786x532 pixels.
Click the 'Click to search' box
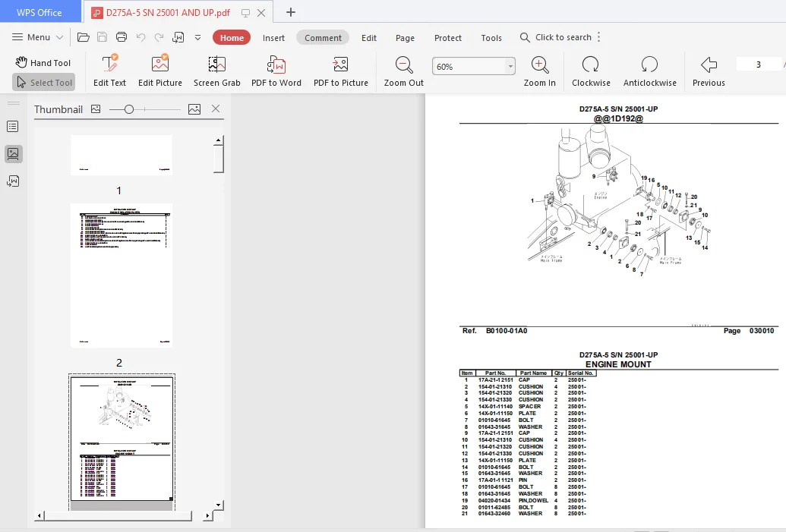pyautogui.click(x=556, y=37)
